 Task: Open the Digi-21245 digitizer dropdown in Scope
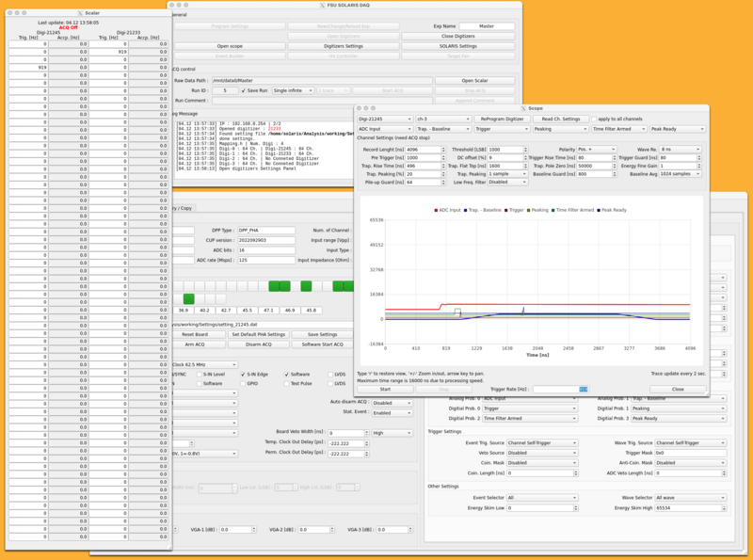[385, 120]
